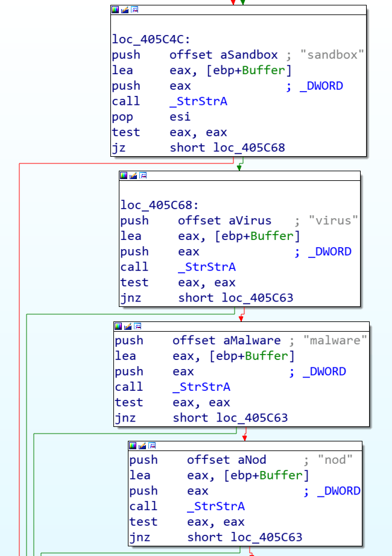Click the Buffer variable in malware block

(270, 356)
